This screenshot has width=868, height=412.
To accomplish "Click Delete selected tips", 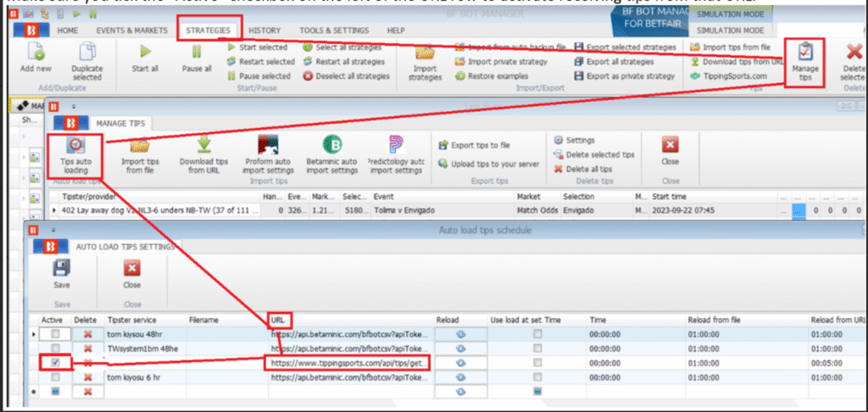I will pos(594,154).
